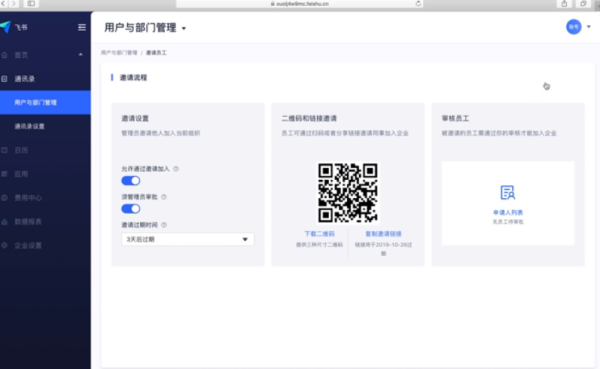This screenshot has height=369, width=600.
Task: Click the 邀请流程 section heading
Action: (133, 78)
